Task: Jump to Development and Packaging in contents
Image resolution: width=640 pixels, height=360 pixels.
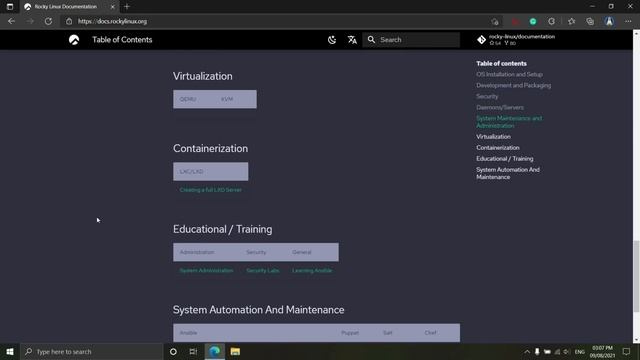Action: 513,85
